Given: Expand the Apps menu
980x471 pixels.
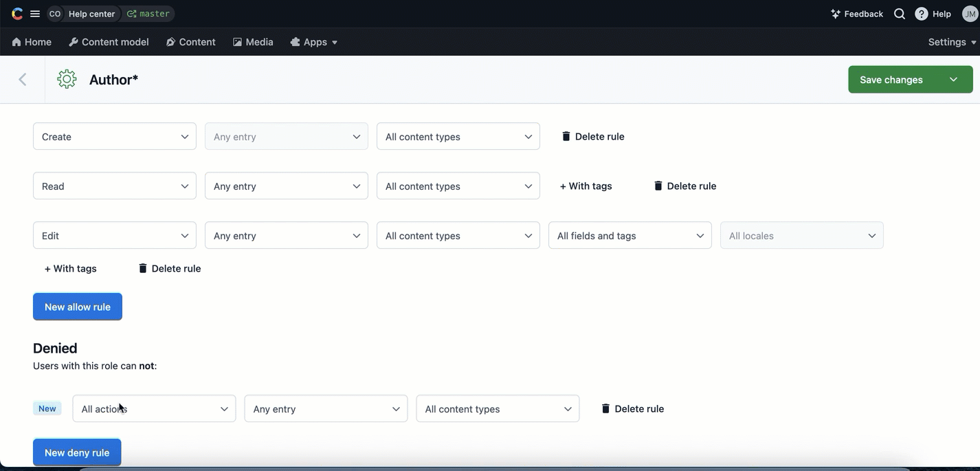Looking at the screenshot, I should click(314, 42).
